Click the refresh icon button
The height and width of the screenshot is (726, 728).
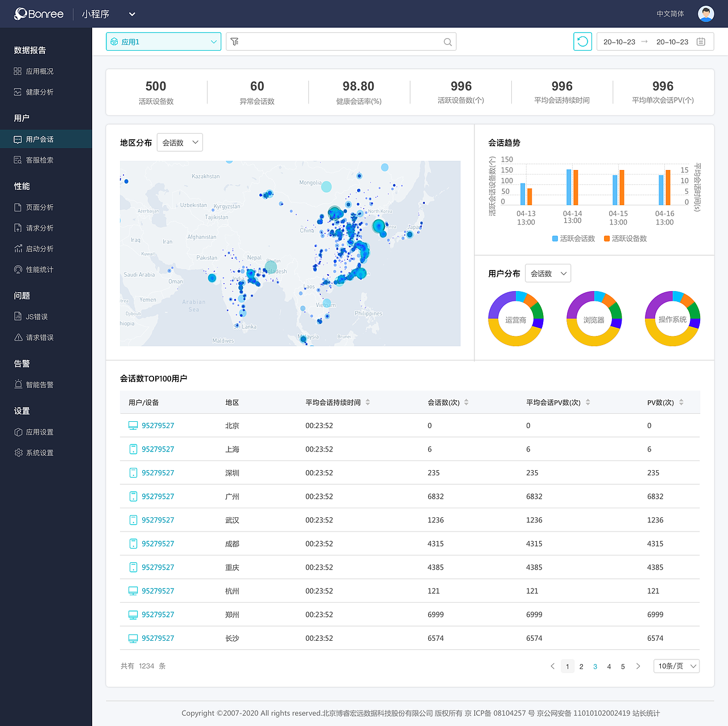click(582, 42)
